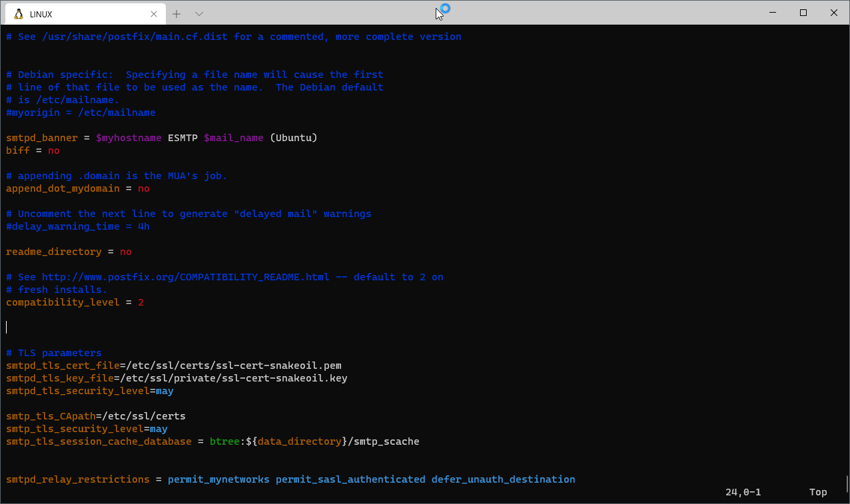This screenshot has width=850, height=504.
Task: Click permit_sasl_authenticated in the relay restrictions
Action: pos(350,479)
